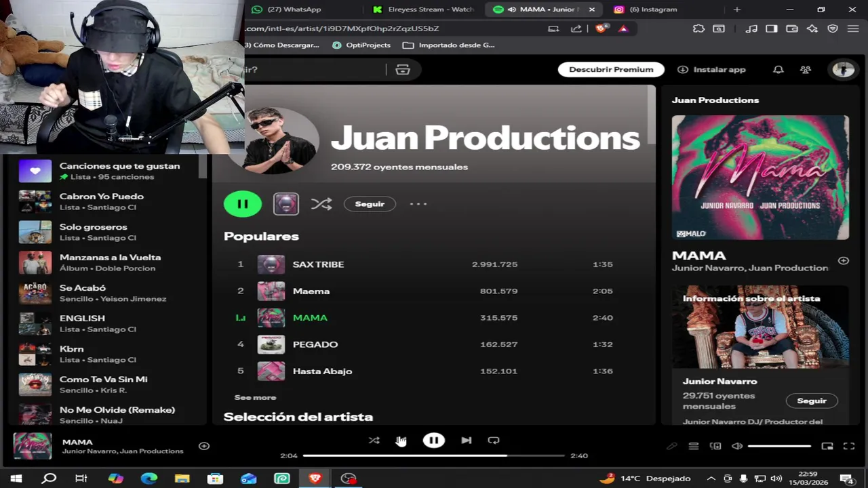Viewport: 868px width, 488px height.
Task: Open the Brave Shields lion icon
Action: tap(601, 28)
